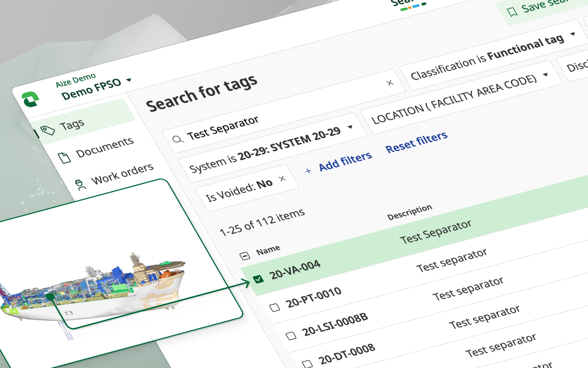This screenshot has height=368, width=588.
Task: Click the Documents file icon in sidebar
Action: 64,158
